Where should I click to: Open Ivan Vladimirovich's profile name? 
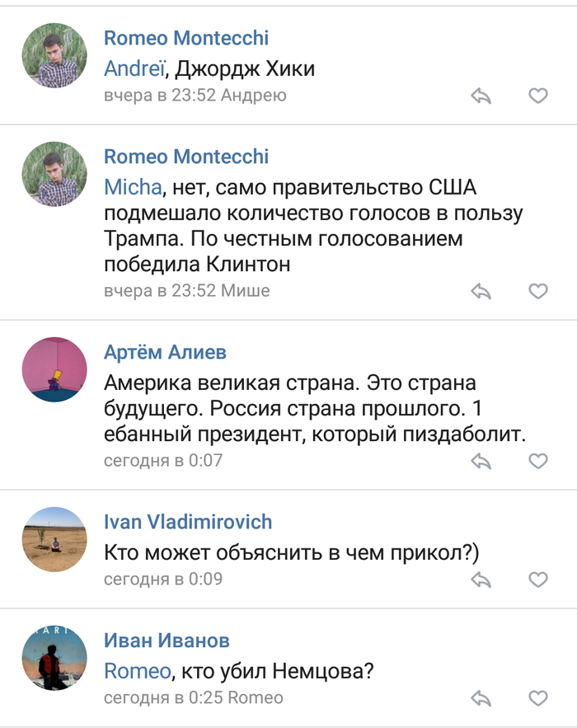pos(188,522)
